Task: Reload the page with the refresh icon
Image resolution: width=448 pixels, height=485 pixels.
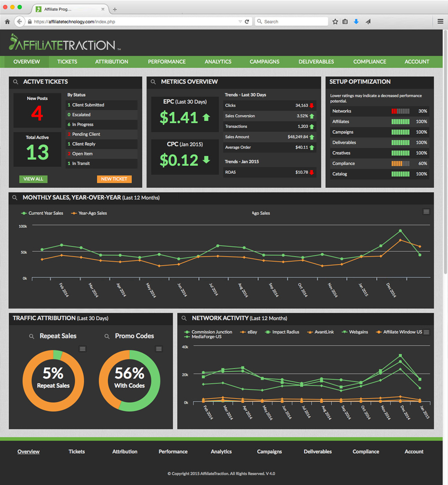Action: coord(247,21)
